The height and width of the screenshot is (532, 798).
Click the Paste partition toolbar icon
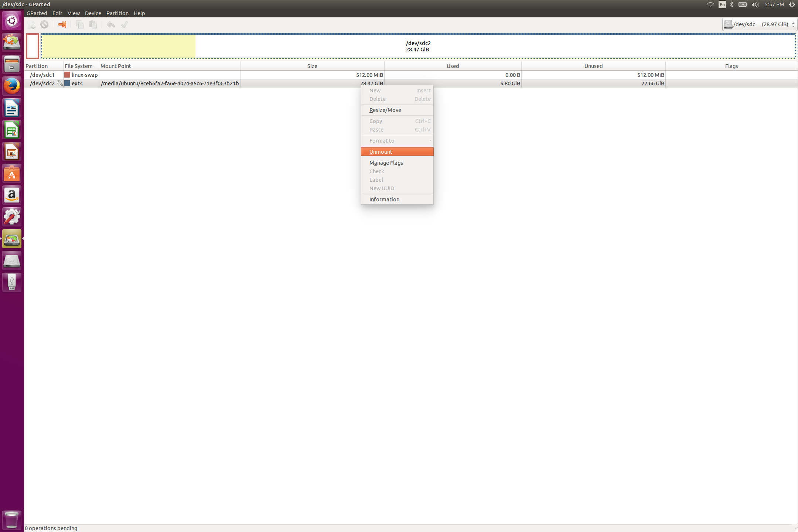point(93,24)
